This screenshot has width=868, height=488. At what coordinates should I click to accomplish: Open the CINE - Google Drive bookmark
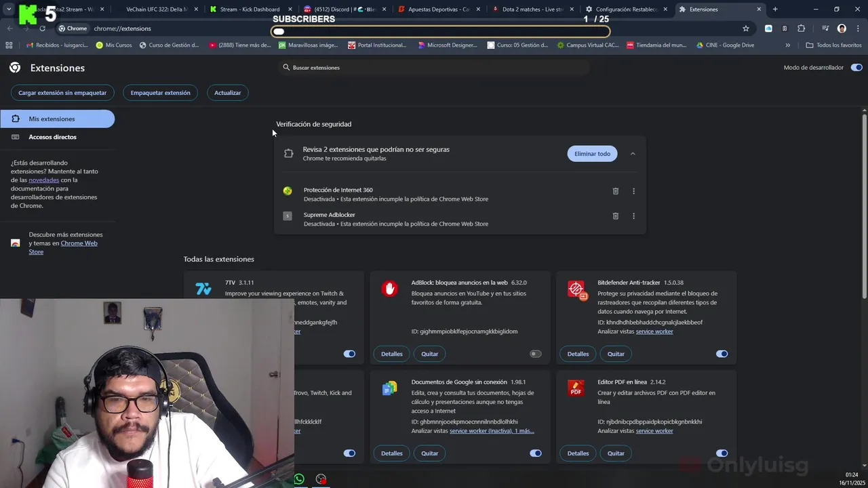click(725, 45)
